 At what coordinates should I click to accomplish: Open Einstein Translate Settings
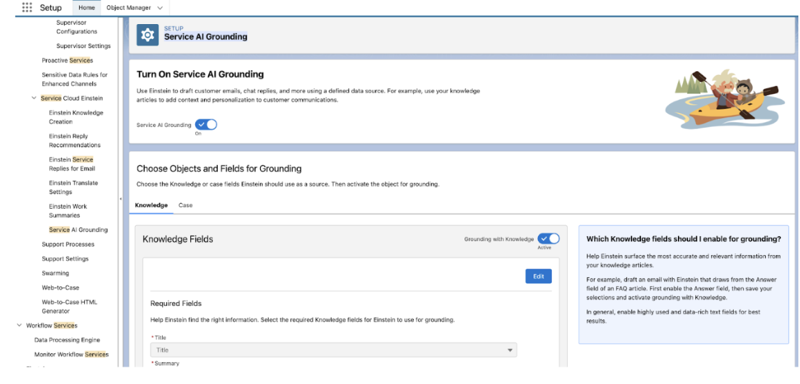[x=73, y=188]
